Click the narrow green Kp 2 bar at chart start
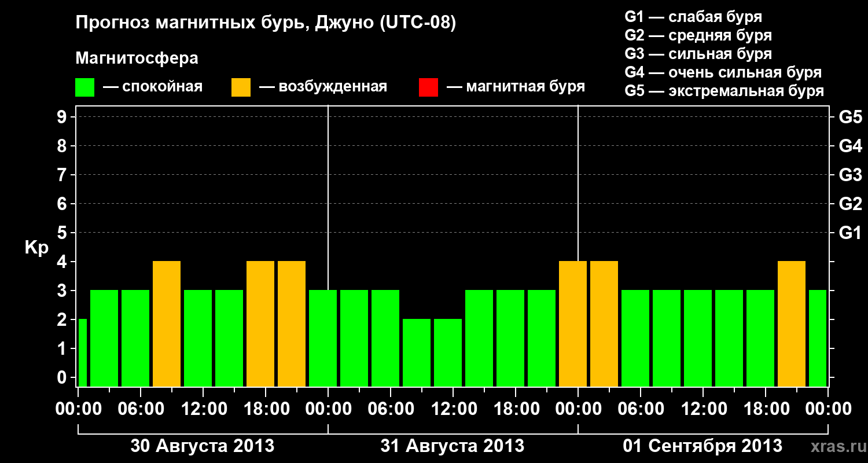The image size is (868, 463). [83, 353]
